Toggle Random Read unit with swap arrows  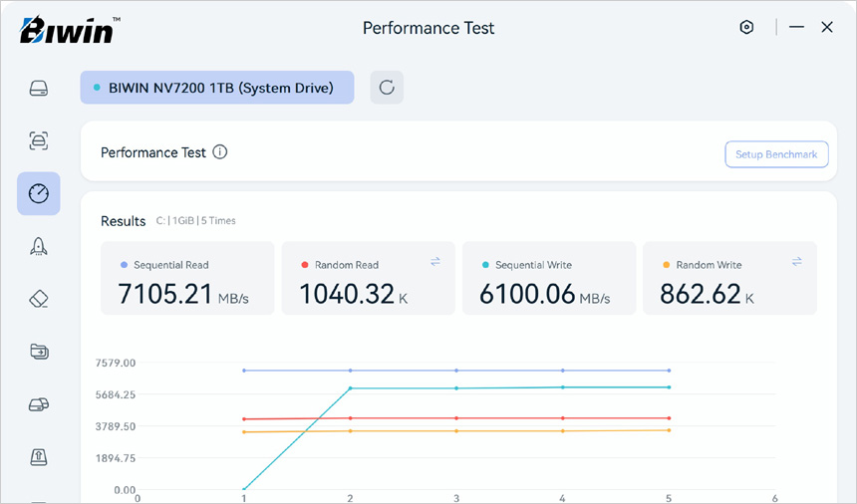tap(435, 261)
